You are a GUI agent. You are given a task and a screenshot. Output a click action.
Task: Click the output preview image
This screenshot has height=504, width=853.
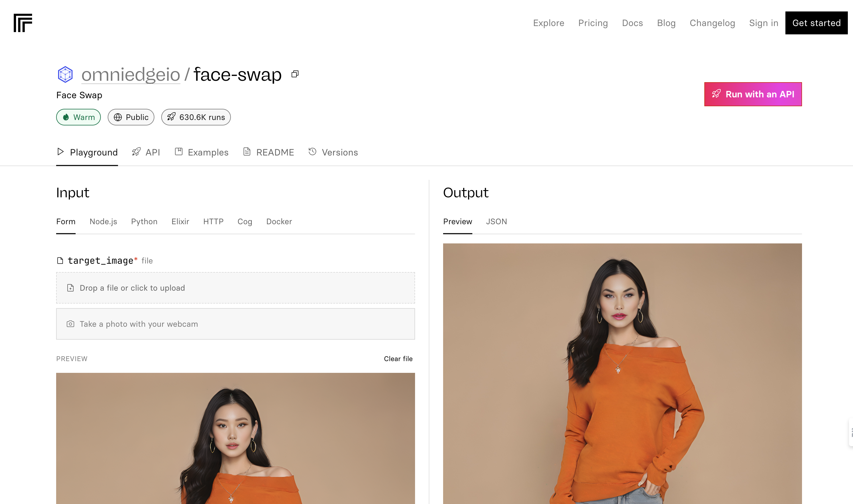(x=622, y=374)
